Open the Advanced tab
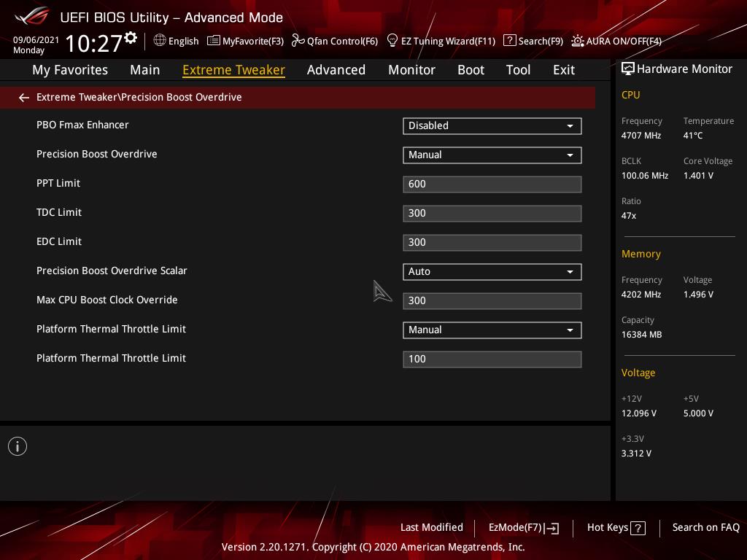This screenshot has height=560, width=747. click(x=336, y=70)
